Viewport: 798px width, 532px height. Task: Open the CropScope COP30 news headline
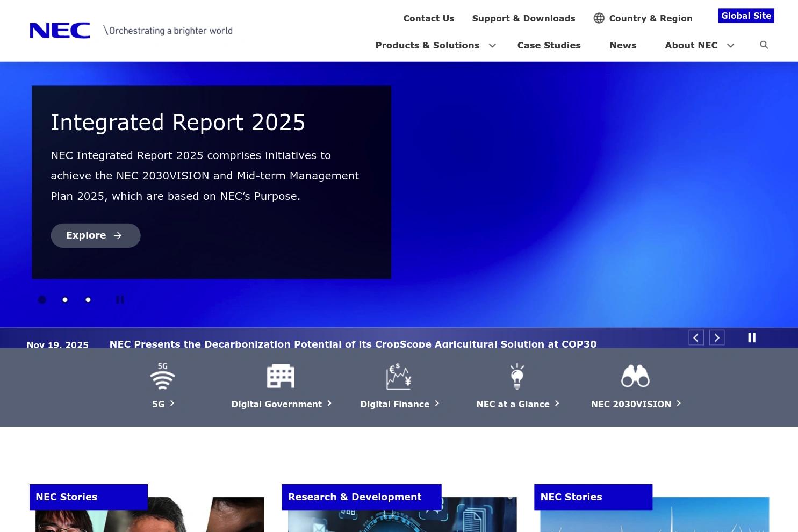[x=353, y=344]
